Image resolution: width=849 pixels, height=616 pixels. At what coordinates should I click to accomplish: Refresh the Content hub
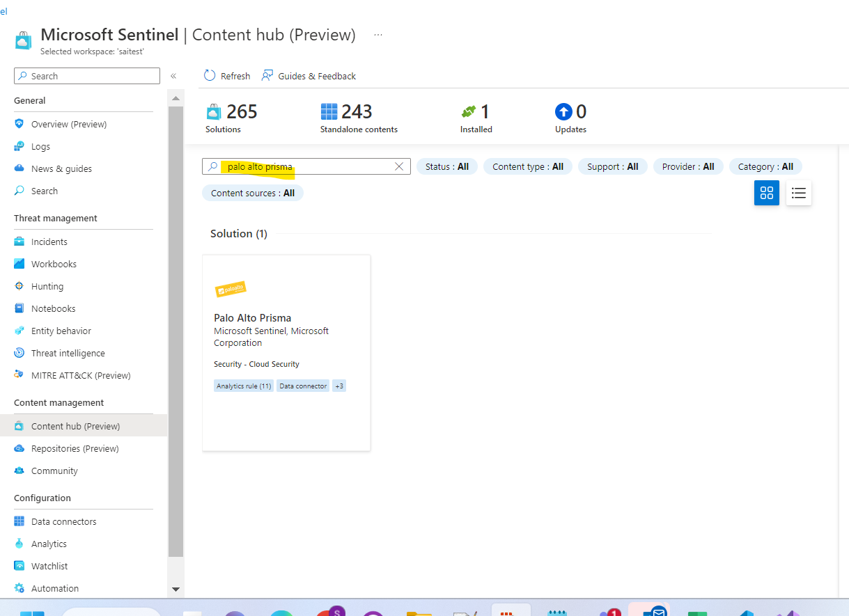[226, 76]
